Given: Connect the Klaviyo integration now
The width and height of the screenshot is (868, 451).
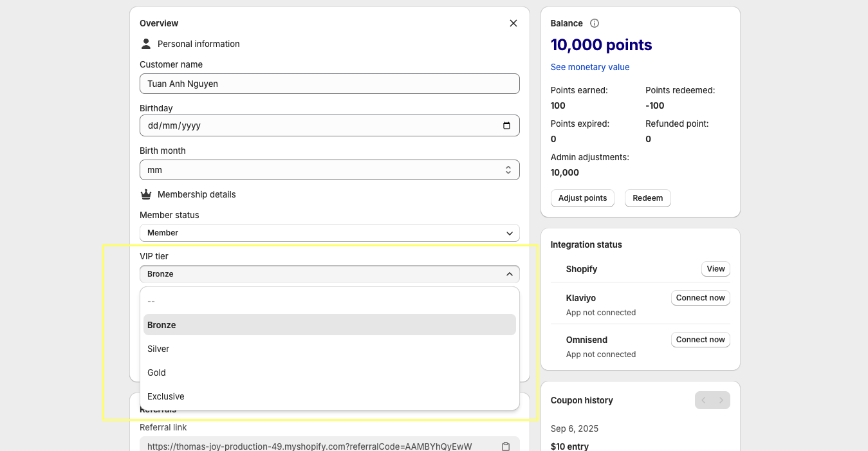Looking at the screenshot, I should (700, 298).
